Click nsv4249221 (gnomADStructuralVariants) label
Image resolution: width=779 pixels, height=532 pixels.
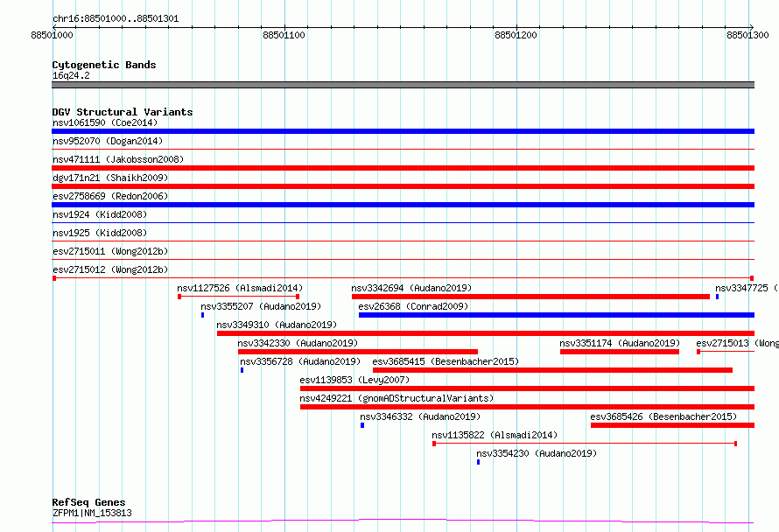[397, 398]
